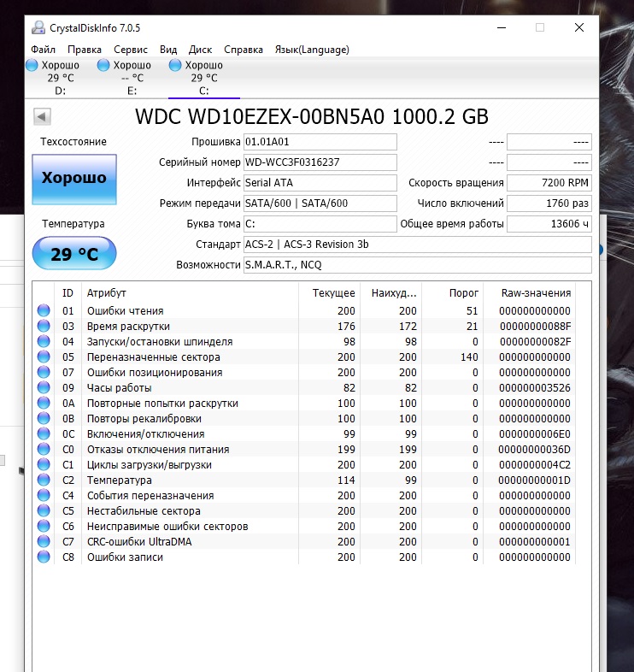Click status orb for C2 Температура row
634x672 pixels.
coord(44,480)
